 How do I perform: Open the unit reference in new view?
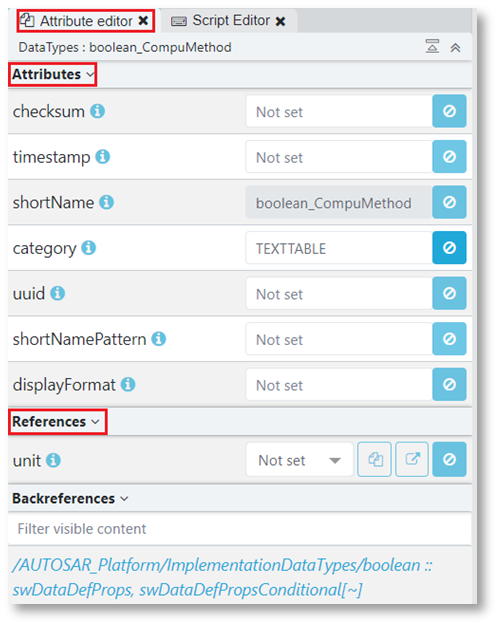[x=412, y=459]
